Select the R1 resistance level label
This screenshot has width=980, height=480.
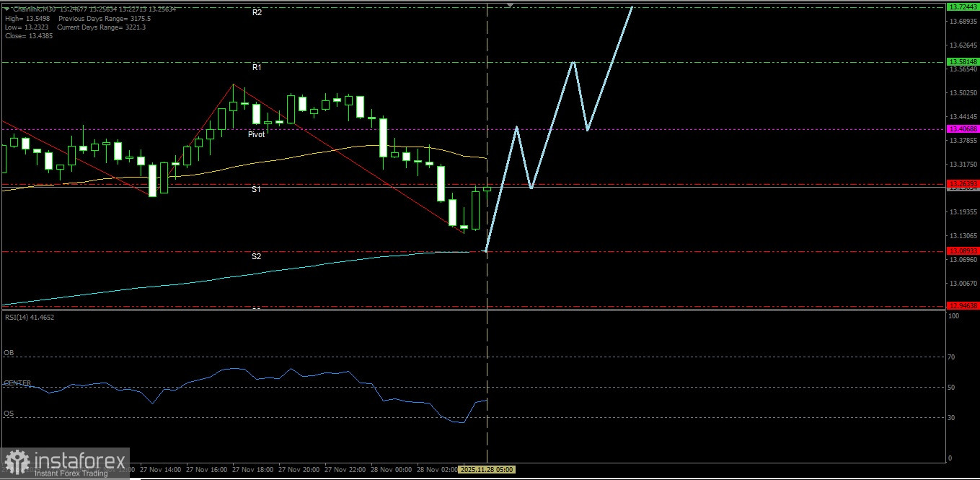257,67
